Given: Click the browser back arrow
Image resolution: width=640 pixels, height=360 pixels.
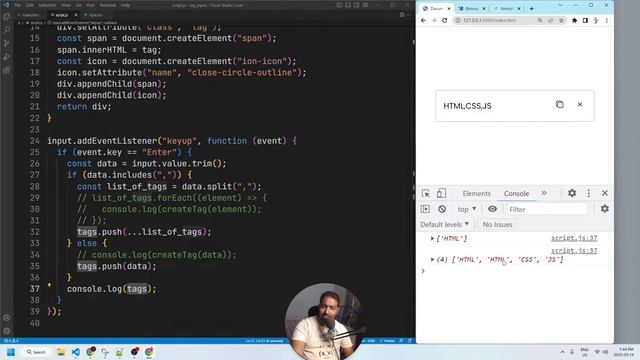Looking at the screenshot, I should point(423,20).
